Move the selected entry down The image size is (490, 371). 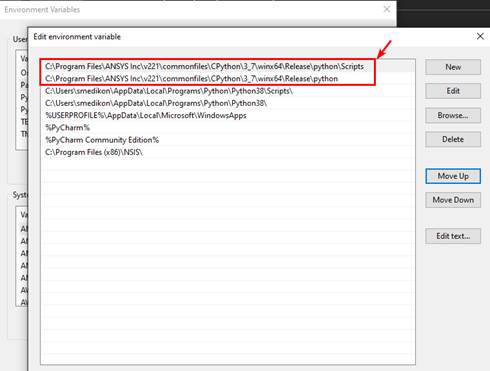453,200
